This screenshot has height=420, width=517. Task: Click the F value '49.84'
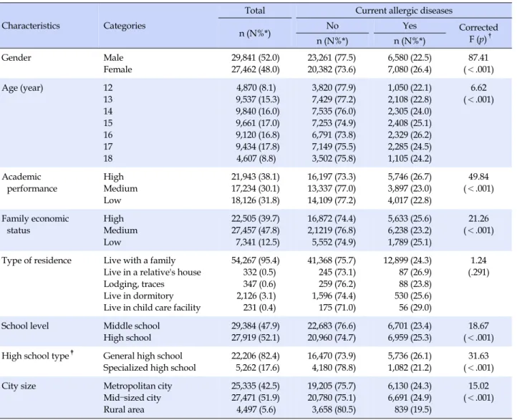pyautogui.click(x=478, y=177)
